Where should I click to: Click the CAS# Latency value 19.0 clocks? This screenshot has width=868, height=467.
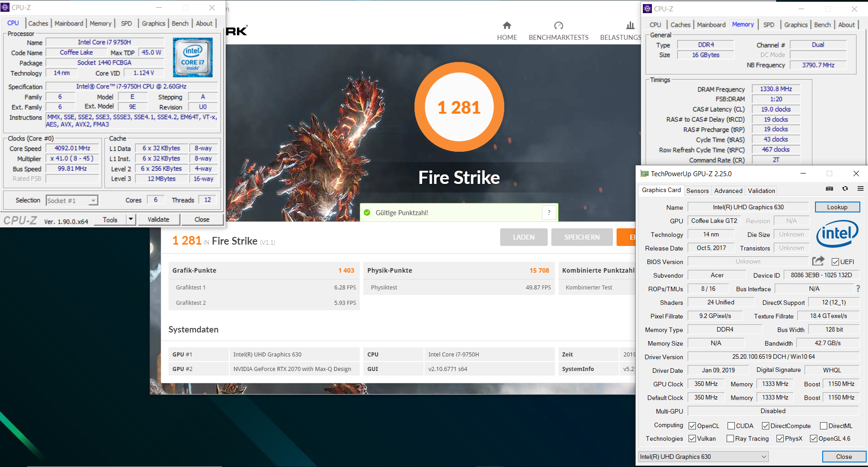click(776, 109)
